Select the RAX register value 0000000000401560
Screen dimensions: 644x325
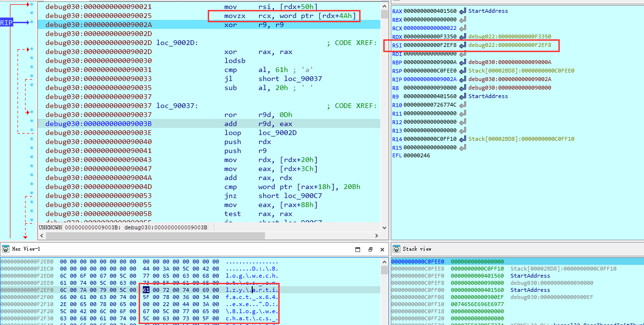tap(430, 11)
